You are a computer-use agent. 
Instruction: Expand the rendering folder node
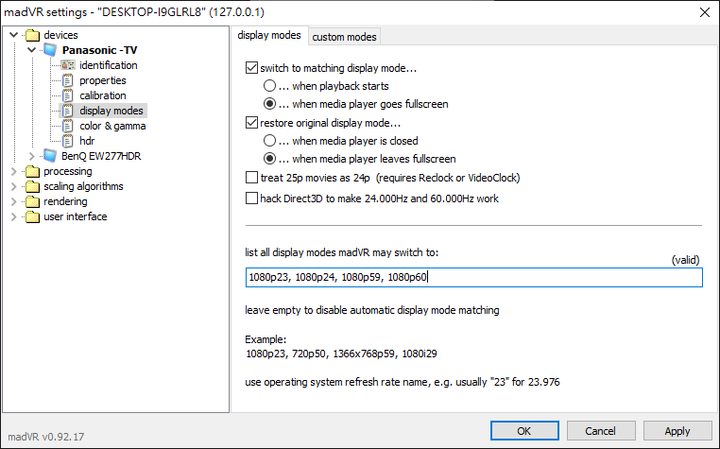pos(14,202)
